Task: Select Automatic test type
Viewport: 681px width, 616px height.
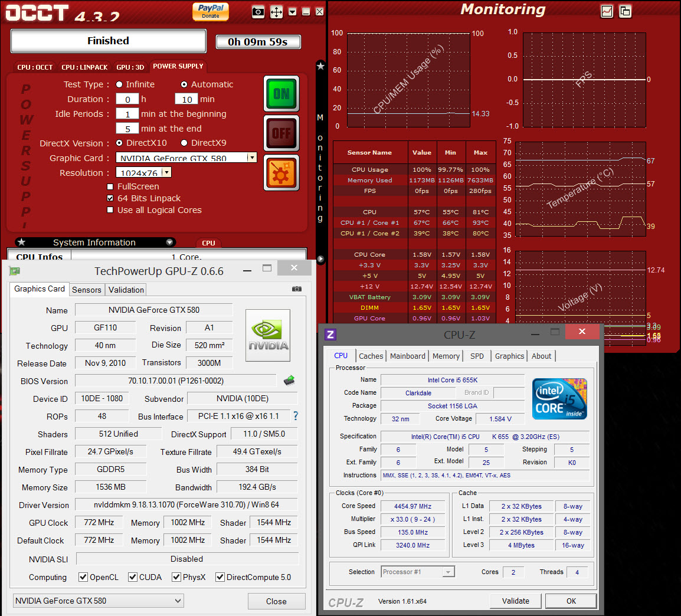Action: [x=184, y=84]
